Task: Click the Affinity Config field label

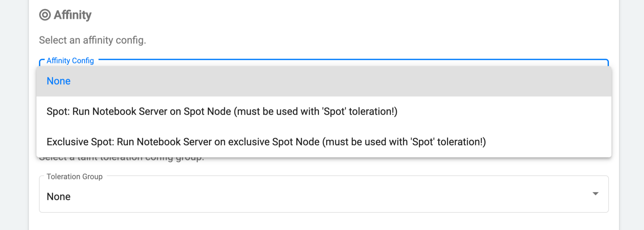Action: point(70,61)
